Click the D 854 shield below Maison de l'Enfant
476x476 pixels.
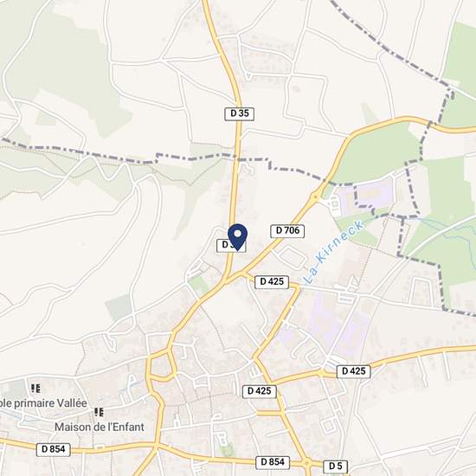[x=53, y=449]
